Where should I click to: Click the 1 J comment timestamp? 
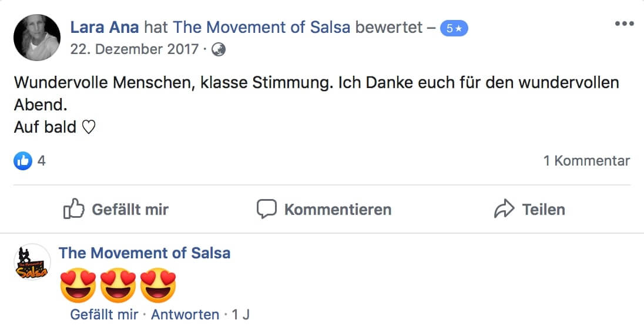[241, 315]
